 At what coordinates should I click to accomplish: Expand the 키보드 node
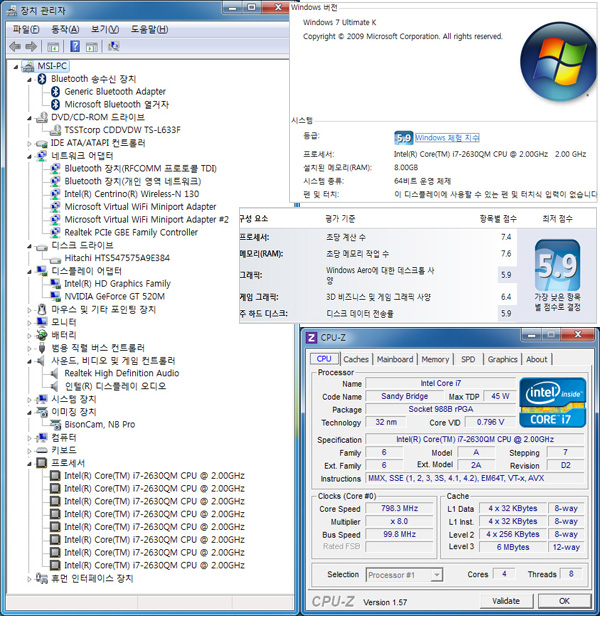click(x=29, y=451)
